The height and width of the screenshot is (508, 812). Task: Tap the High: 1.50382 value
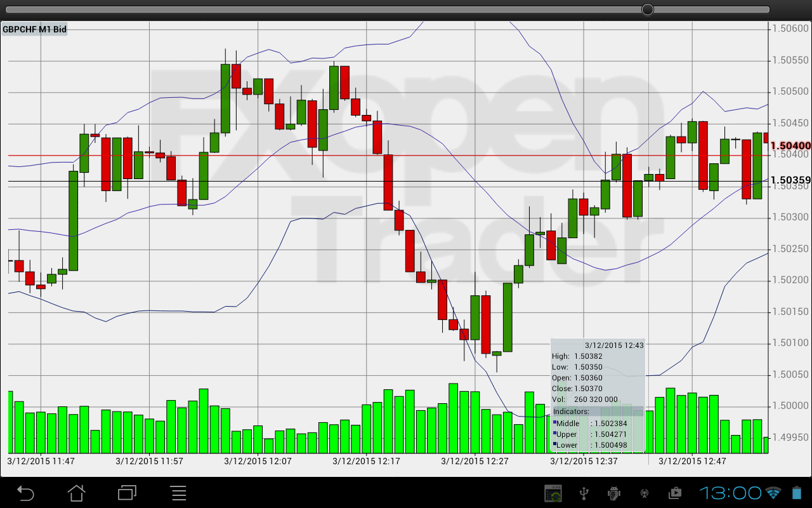577,356
